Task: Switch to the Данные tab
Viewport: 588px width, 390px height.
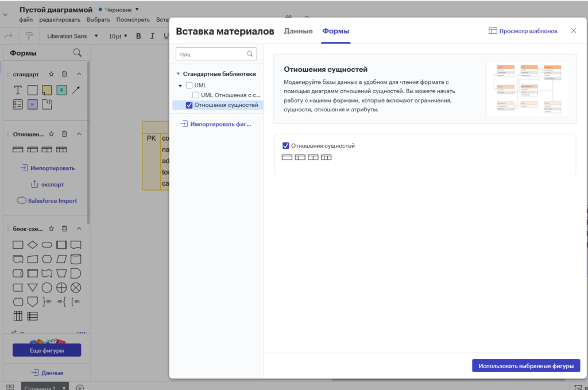Action: click(x=298, y=31)
